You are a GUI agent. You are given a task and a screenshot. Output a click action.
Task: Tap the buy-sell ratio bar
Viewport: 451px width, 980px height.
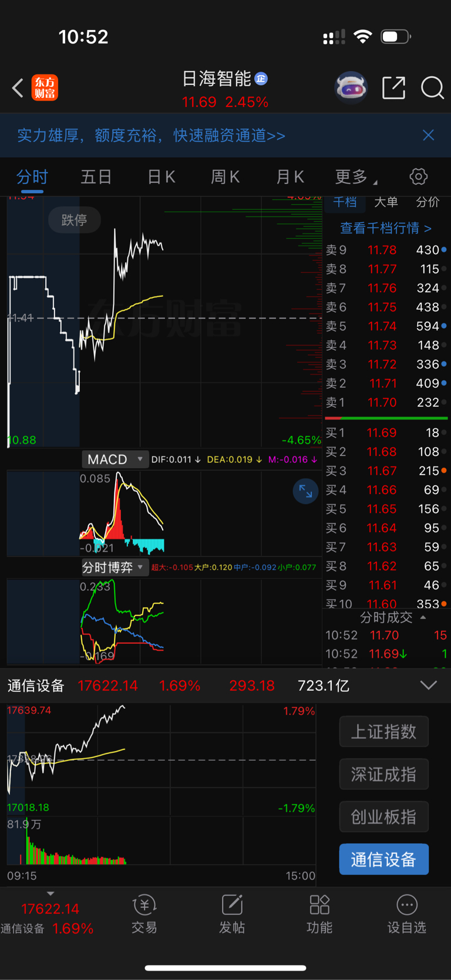pyautogui.click(x=386, y=418)
